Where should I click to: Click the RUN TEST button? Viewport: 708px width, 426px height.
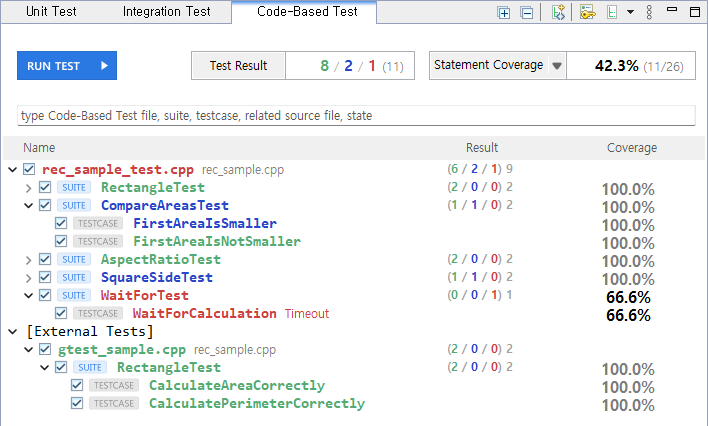point(67,66)
